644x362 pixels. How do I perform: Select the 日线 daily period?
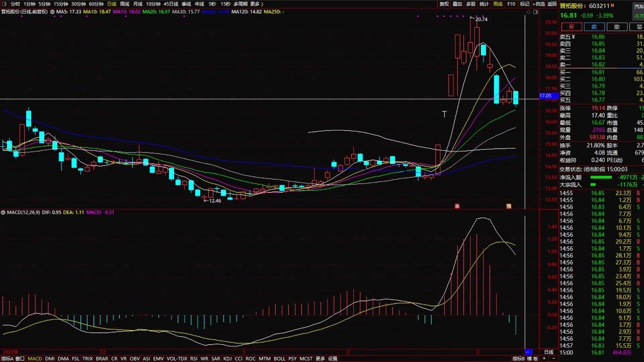112,4
